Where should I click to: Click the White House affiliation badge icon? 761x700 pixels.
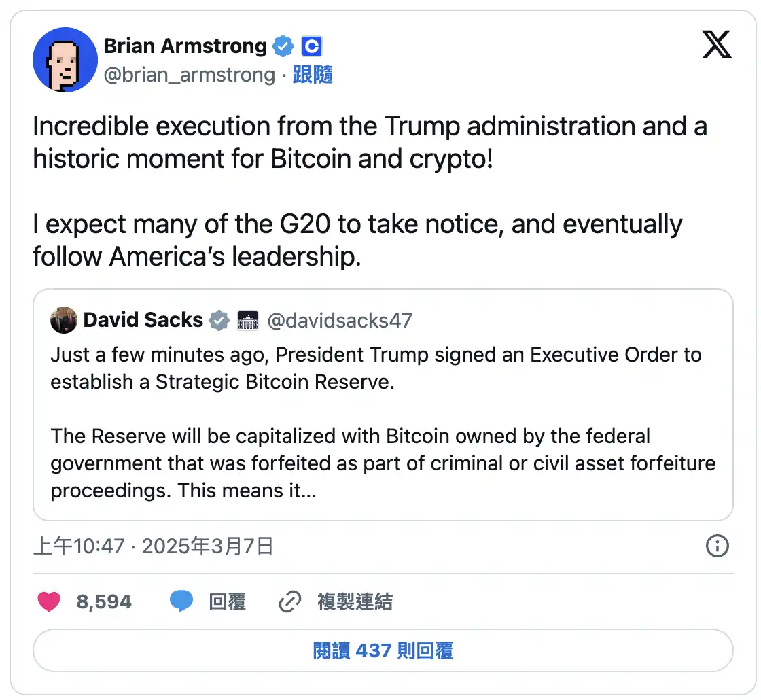click(247, 320)
